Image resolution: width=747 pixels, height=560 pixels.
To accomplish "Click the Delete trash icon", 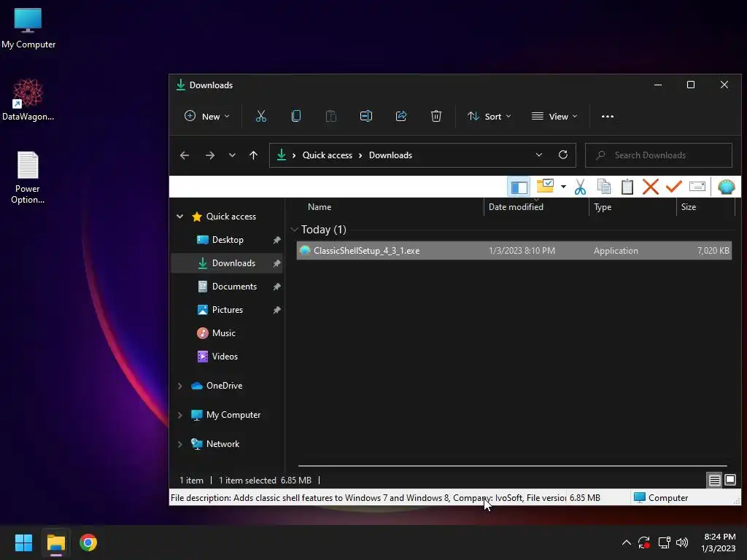I will tap(436, 116).
